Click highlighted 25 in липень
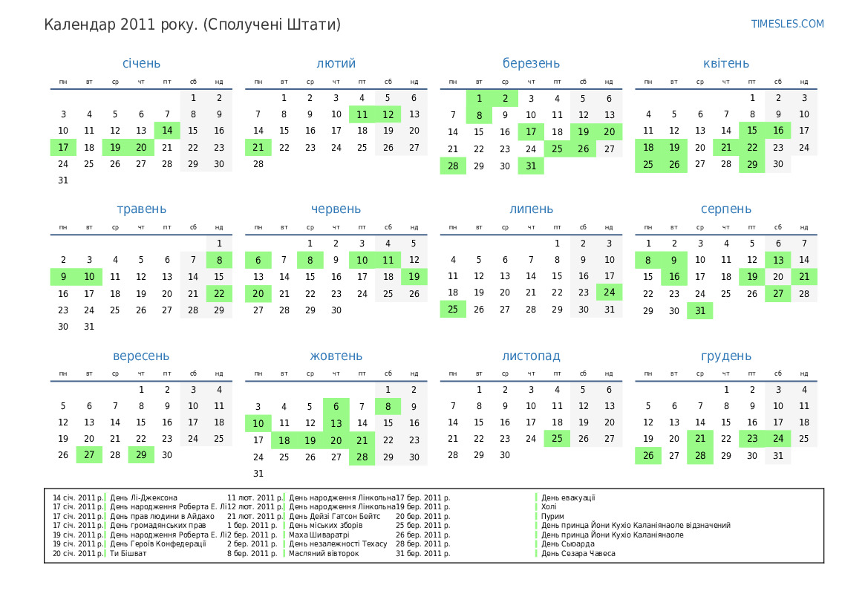The height and width of the screenshot is (614, 868). click(453, 310)
